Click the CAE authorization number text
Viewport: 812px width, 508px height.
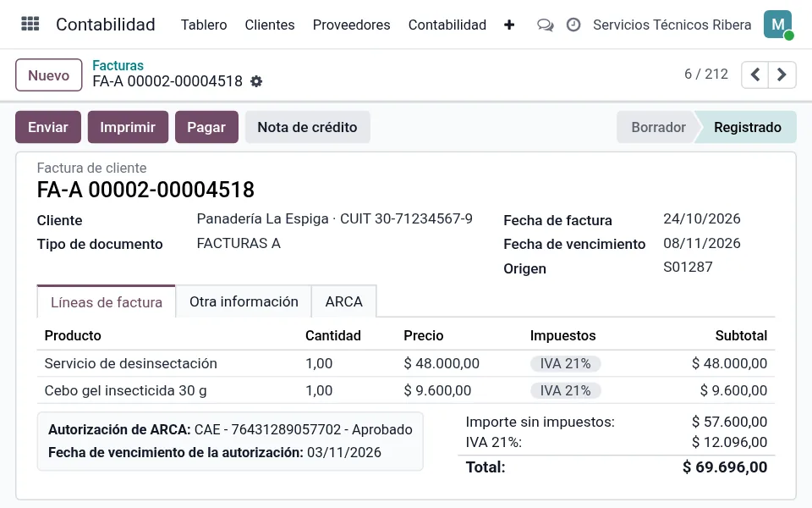304,430
